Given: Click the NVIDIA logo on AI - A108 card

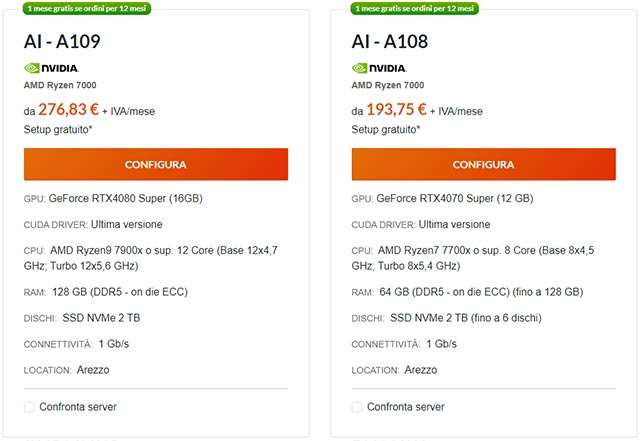Looking at the screenshot, I should (379, 68).
